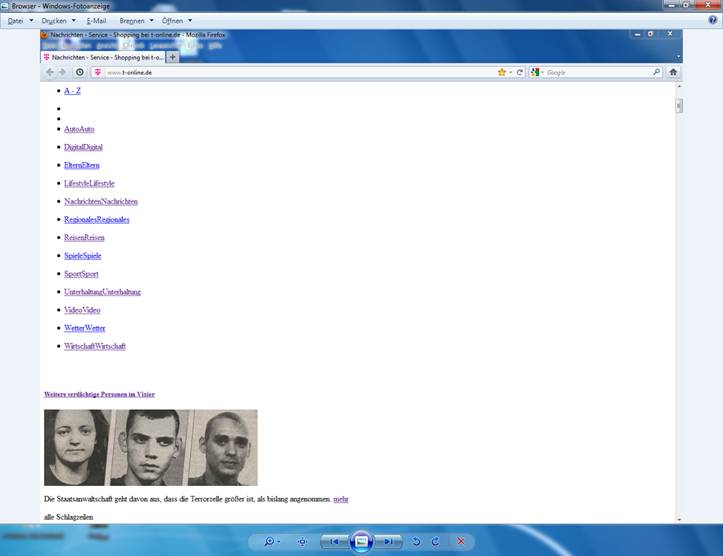Open the Drucken dropdown menu
Image resolution: width=723 pixels, height=556 pixels.
tap(59, 21)
